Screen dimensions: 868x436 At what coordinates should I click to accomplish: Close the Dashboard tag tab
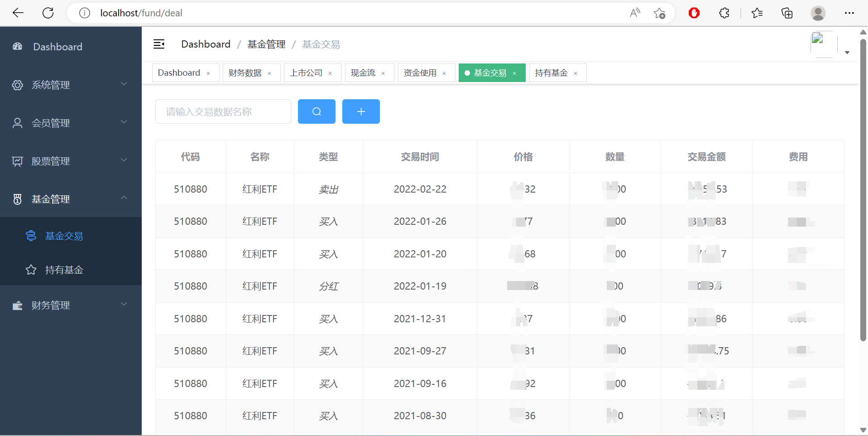click(208, 73)
